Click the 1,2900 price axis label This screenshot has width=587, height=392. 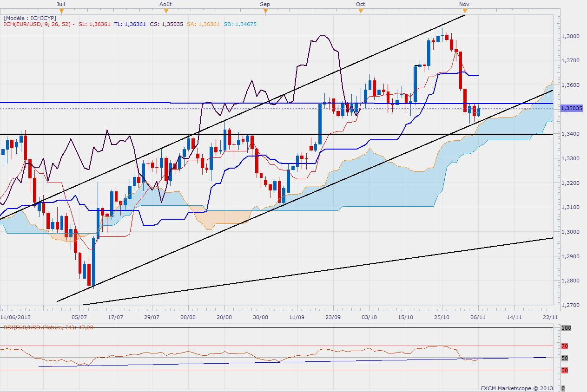click(x=569, y=256)
